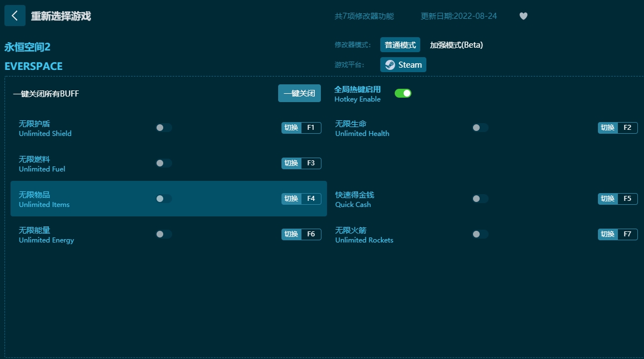
Task: Click 切换 button for F5 hotkey
Action: click(607, 199)
